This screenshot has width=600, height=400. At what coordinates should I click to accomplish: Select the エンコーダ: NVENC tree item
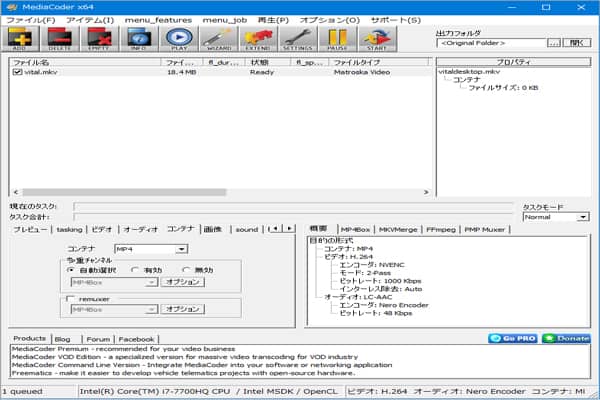click(372, 265)
